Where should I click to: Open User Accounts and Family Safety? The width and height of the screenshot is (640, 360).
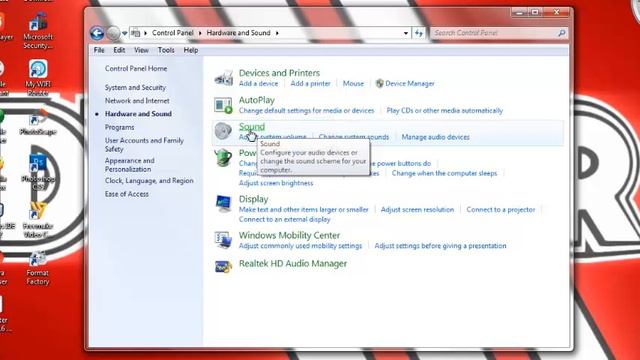(x=144, y=144)
